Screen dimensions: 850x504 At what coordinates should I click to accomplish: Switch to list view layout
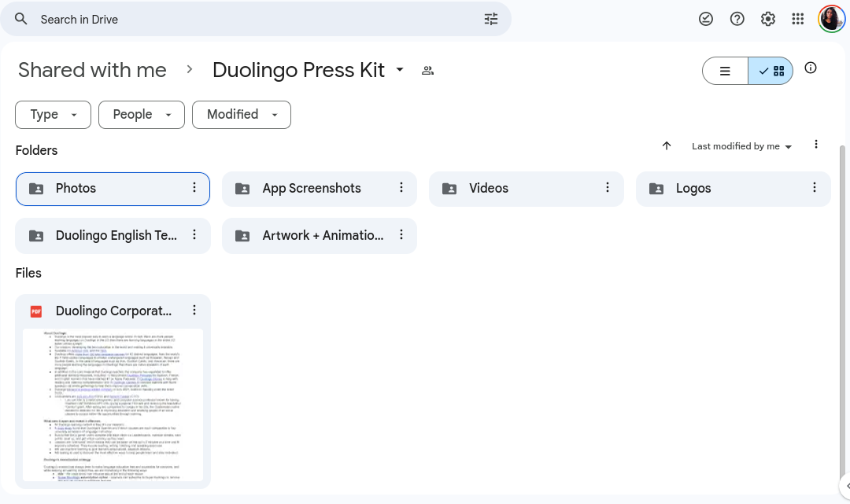(x=724, y=70)
